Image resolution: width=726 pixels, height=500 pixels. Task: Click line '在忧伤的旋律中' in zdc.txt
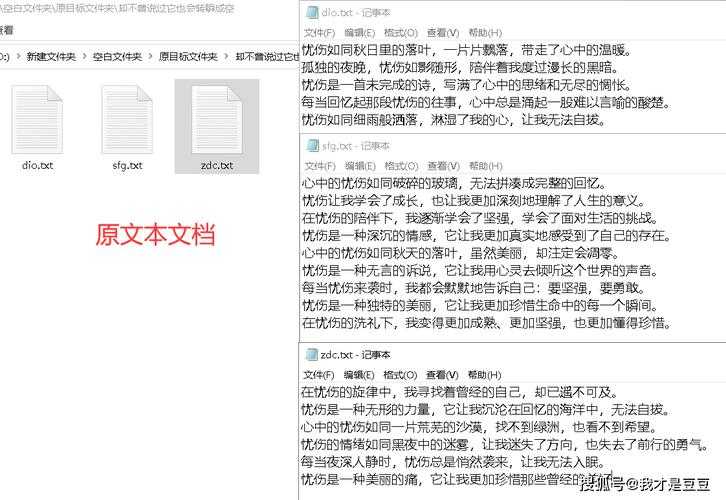(460, 393)
